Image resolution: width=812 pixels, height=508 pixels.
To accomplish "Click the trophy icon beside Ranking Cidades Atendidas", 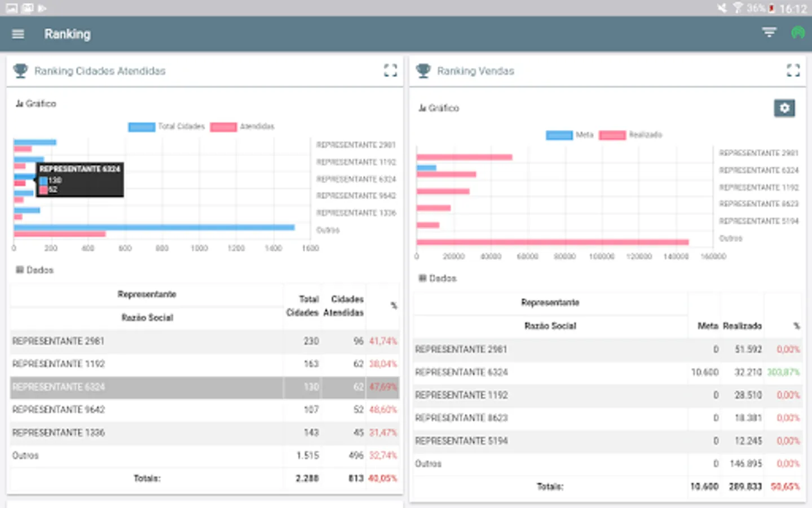I will (20, 71).
